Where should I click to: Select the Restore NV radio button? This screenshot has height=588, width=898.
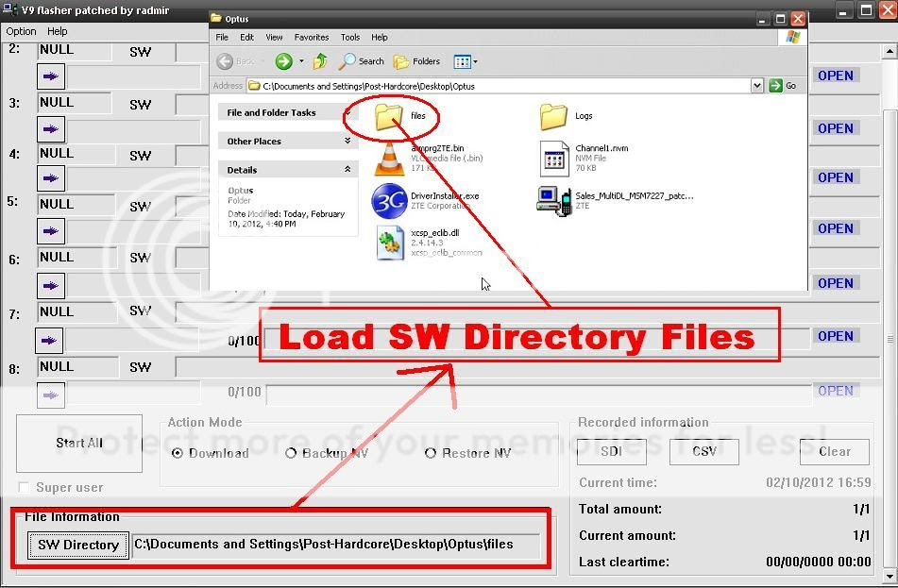coord(430,453)
